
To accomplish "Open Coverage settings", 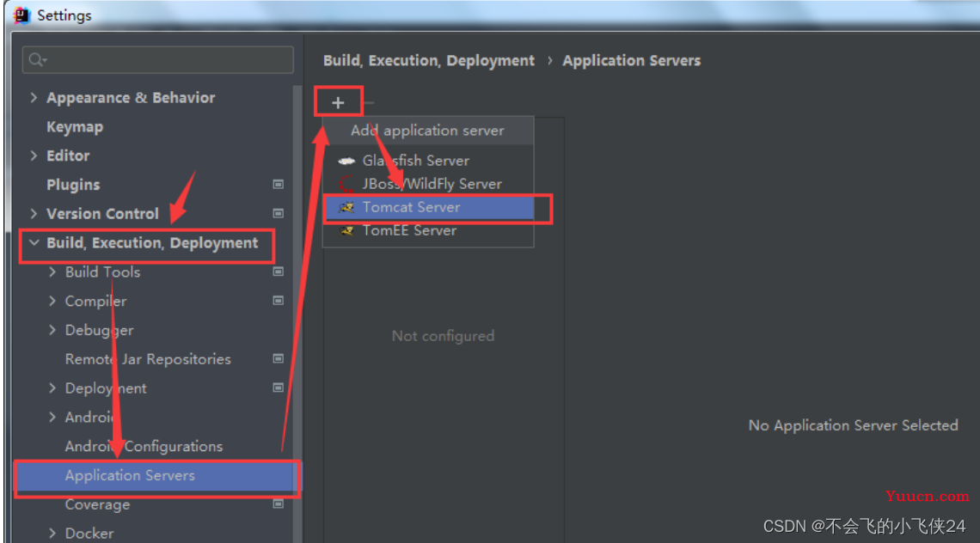I will pos(97,504).
